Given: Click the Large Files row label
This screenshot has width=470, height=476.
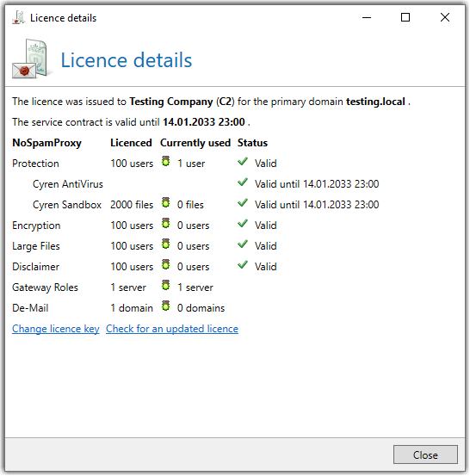Looking at the screenshot, I should tap(36, 246).
